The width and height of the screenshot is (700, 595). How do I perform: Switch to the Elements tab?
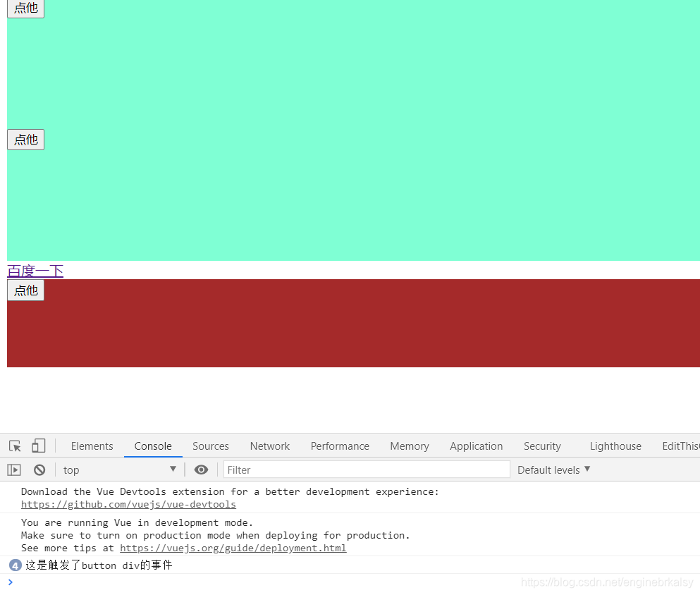pyautogui.click(x=92, y=446)
